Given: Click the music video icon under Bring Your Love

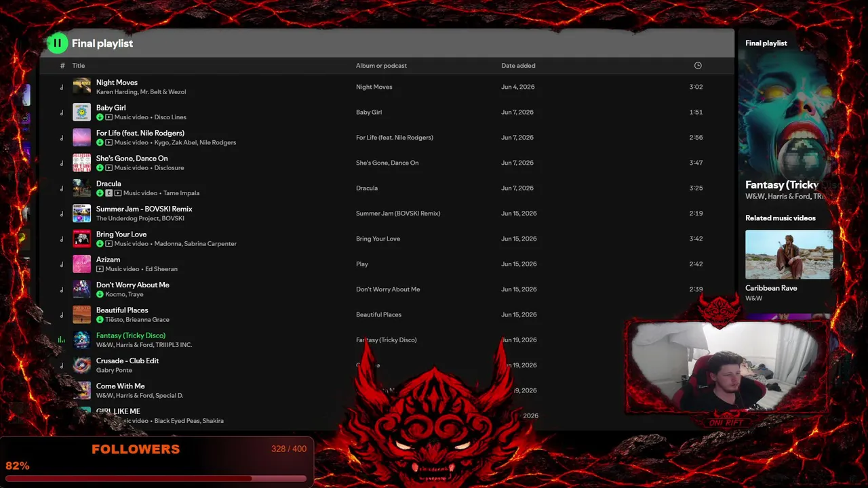Looking at the screenshot, I should coord(108,243).
